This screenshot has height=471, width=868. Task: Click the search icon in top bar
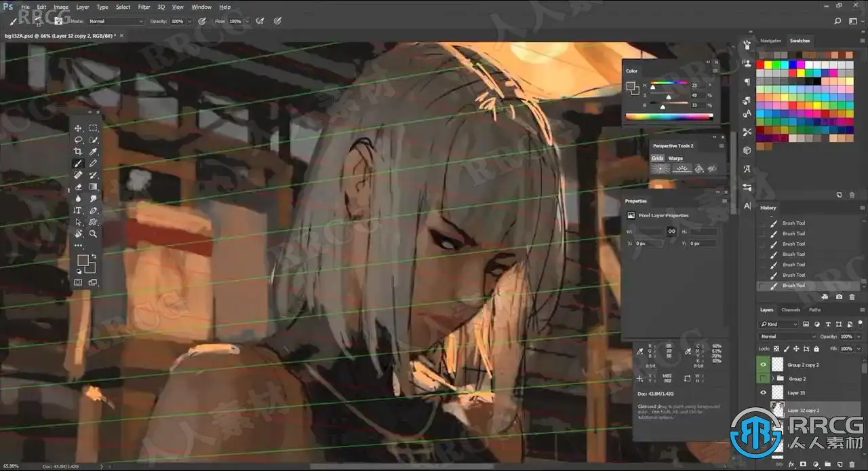838,22
